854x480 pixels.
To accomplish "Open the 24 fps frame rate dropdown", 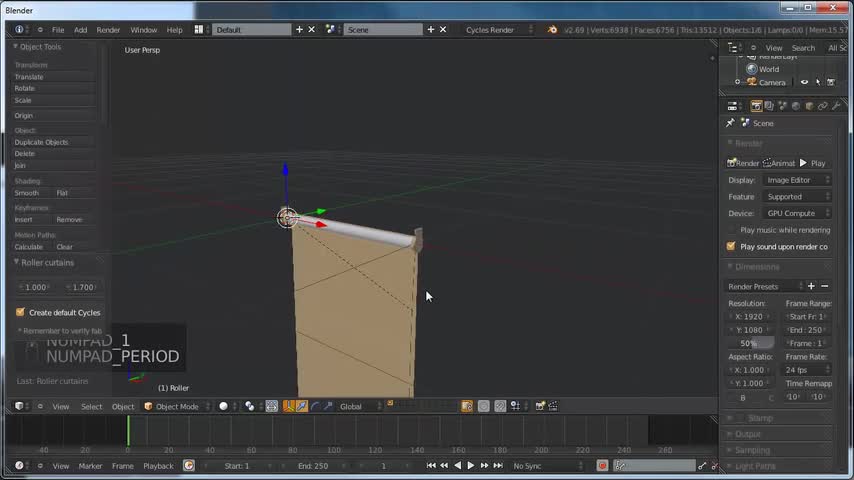I will (807, 370).
